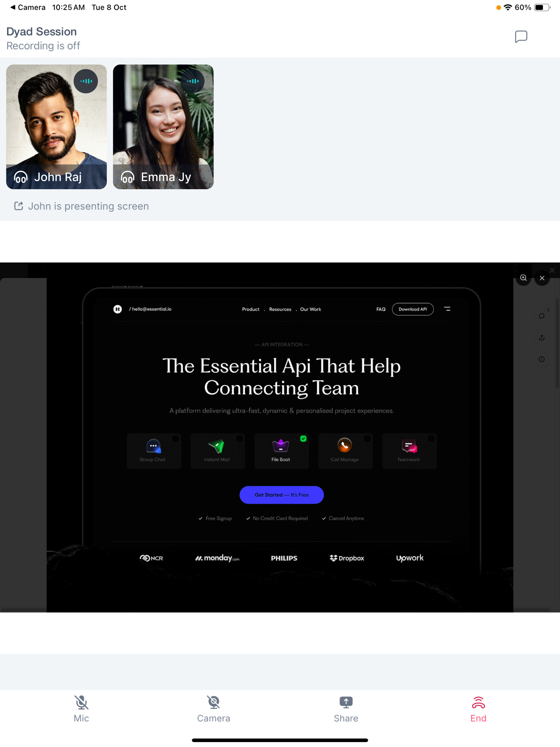The height and width of the screenshot is (747, 560).
Task: Click the hello@essential.io link
Action: pos(150,309)
